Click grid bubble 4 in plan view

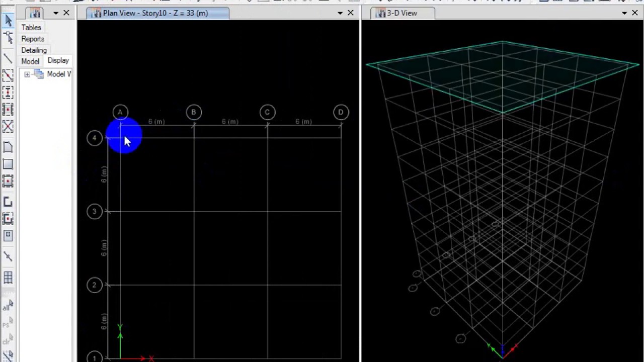pos(94,138)
